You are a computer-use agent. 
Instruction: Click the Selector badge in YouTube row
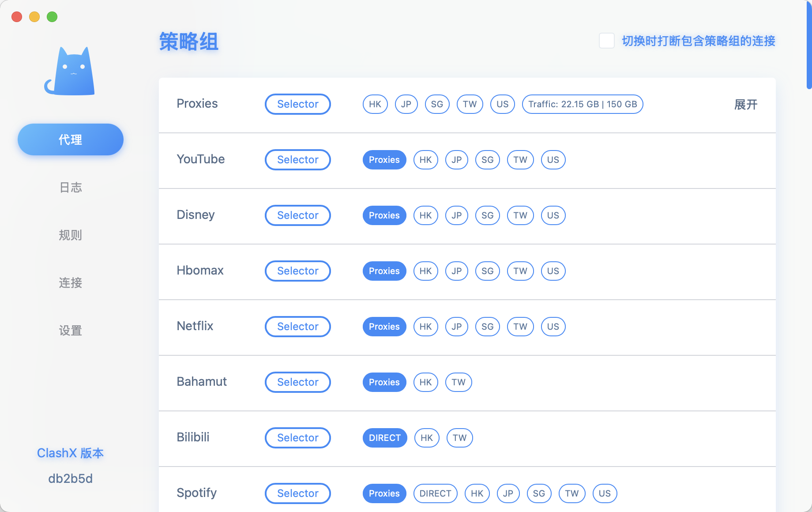pos(298,160)
